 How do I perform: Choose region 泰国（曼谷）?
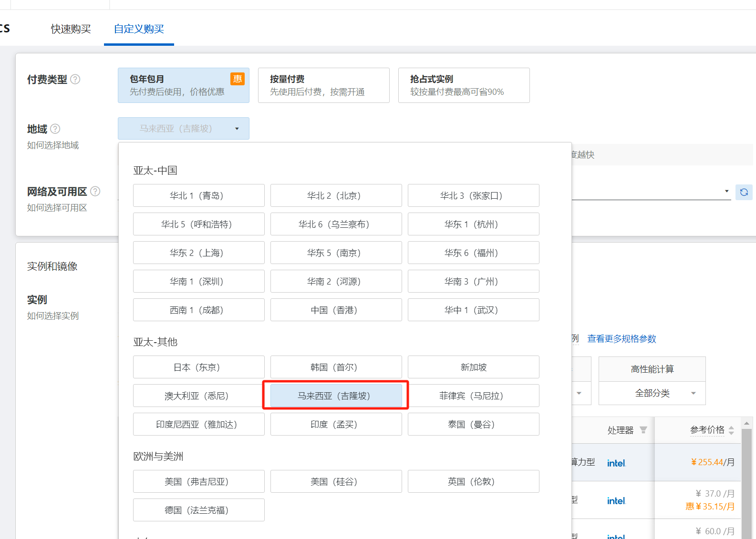tap(474, 424)
